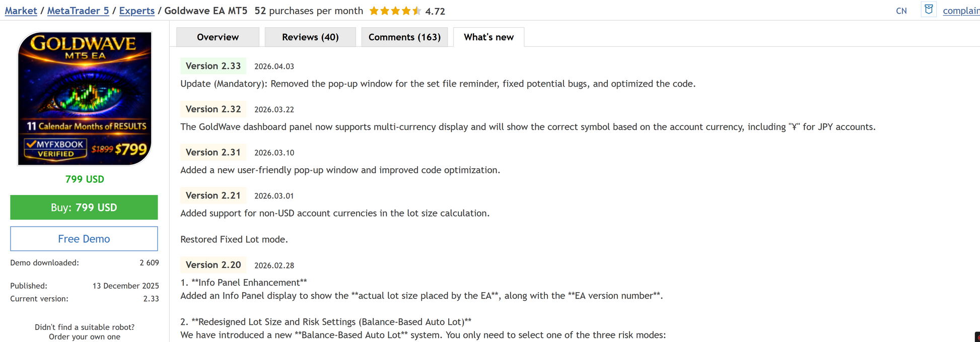Screen dimensions: 980x342
Task: Select the Version 2.31 heading
Action: pos(213,153)
